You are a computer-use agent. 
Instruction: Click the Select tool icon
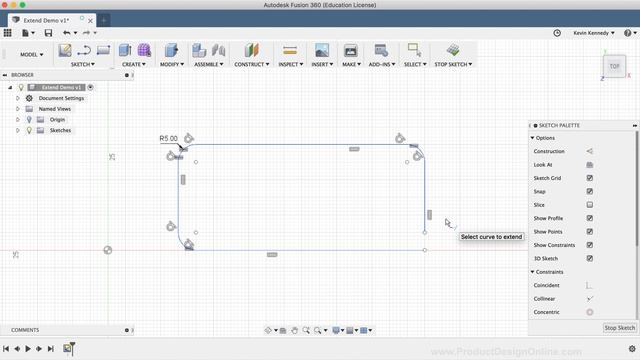click(414, 51)
